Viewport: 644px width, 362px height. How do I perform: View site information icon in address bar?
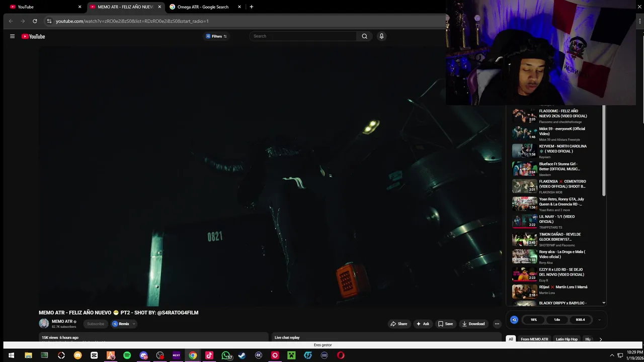tap(49, 21)
